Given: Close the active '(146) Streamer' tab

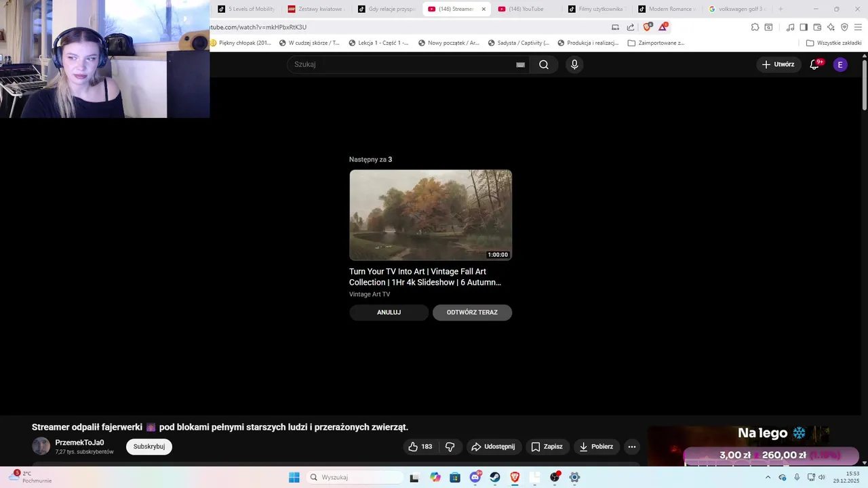Looking at the screenshot, I should point(484,9).
